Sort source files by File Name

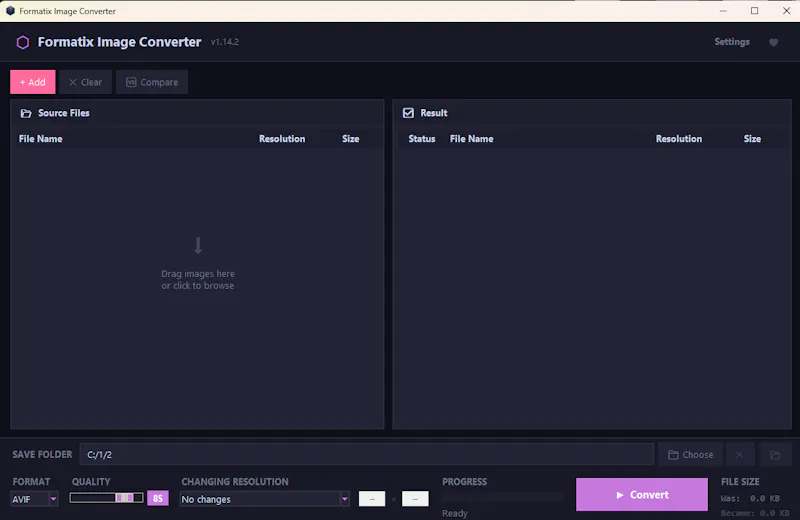[x=41, y=139]
